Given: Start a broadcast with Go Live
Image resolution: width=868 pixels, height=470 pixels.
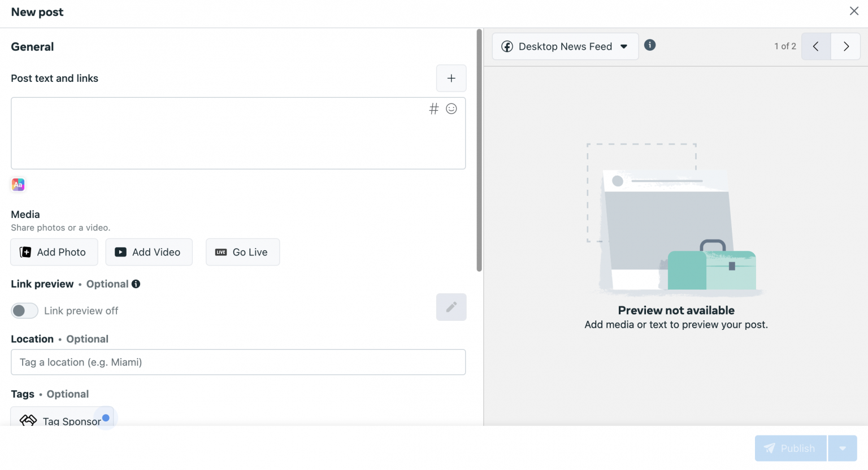Looking at the screenshot, I should [242, 252].
